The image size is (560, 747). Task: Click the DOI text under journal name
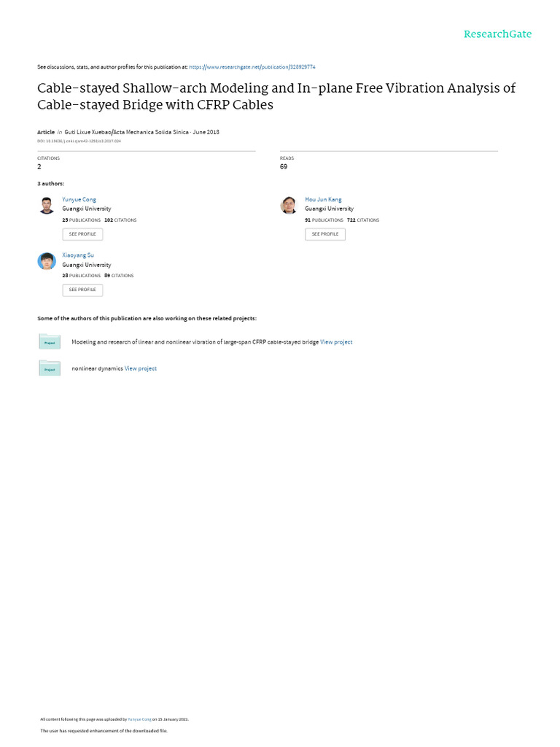pyautogui.click(x=79, y=141)
